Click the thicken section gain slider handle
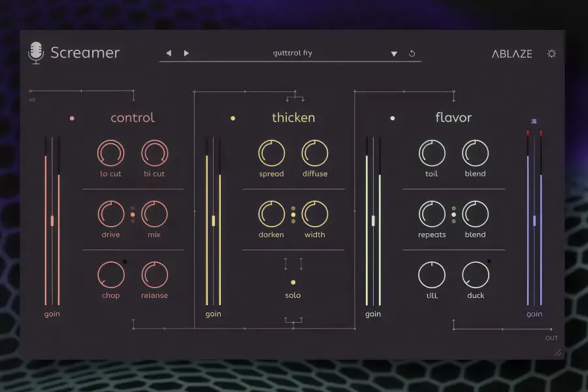The height and width of the screenshot is (392, 588). tap(214, 221)
